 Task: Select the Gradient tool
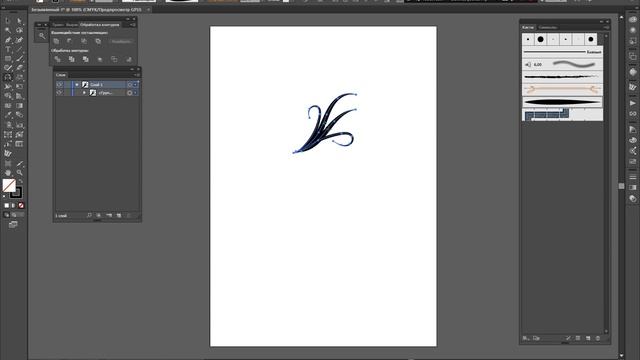point(19,105)
